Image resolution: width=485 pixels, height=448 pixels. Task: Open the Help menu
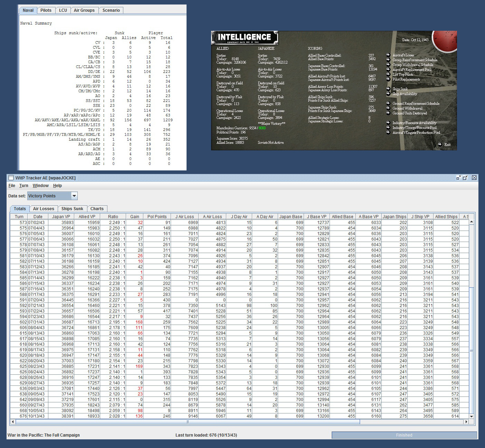(x=57, y=186)
